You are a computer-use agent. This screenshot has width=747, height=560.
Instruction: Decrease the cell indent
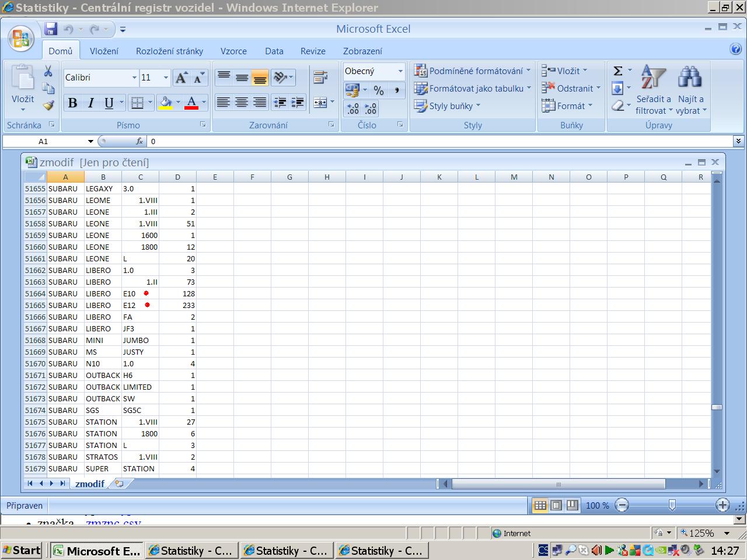(280, 103)
